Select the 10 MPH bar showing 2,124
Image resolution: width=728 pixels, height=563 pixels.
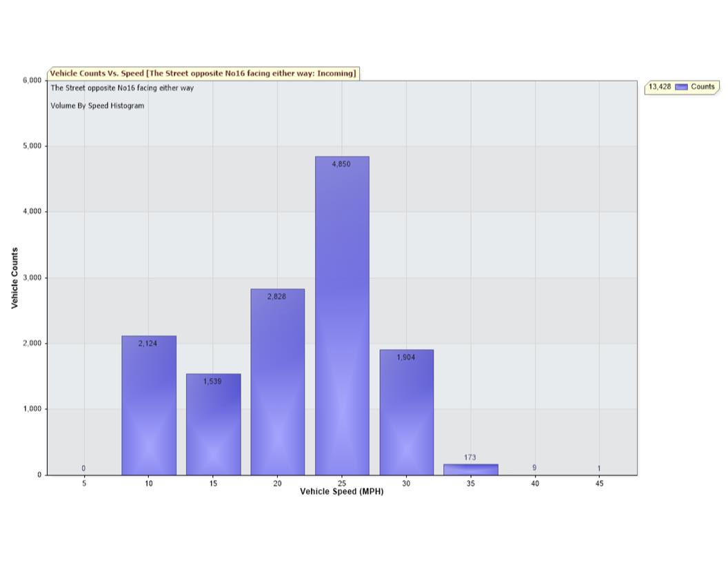click(149, 407)
